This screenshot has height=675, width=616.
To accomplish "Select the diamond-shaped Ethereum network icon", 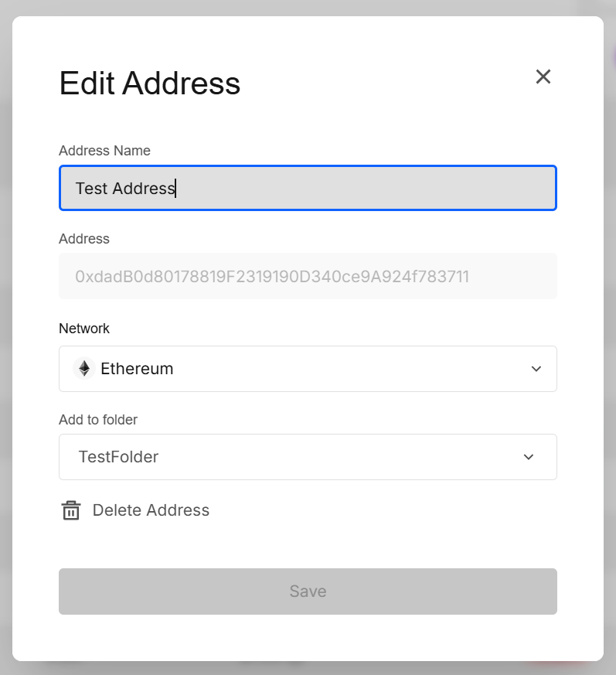I will [83, 369].
